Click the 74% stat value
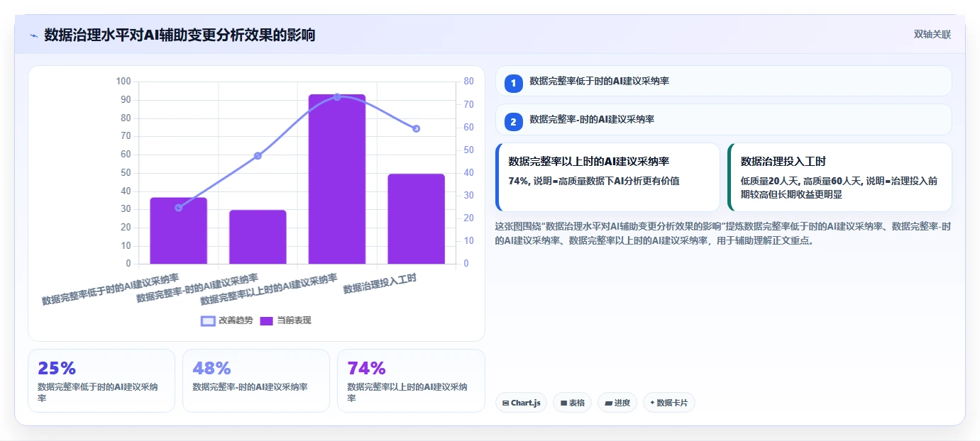980x441 pixels. [366, 368]
